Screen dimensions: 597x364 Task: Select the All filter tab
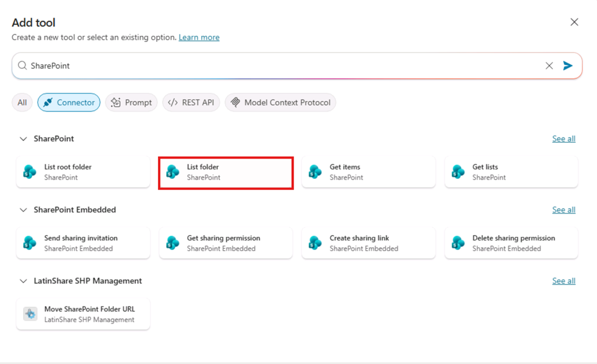[22, 102]
